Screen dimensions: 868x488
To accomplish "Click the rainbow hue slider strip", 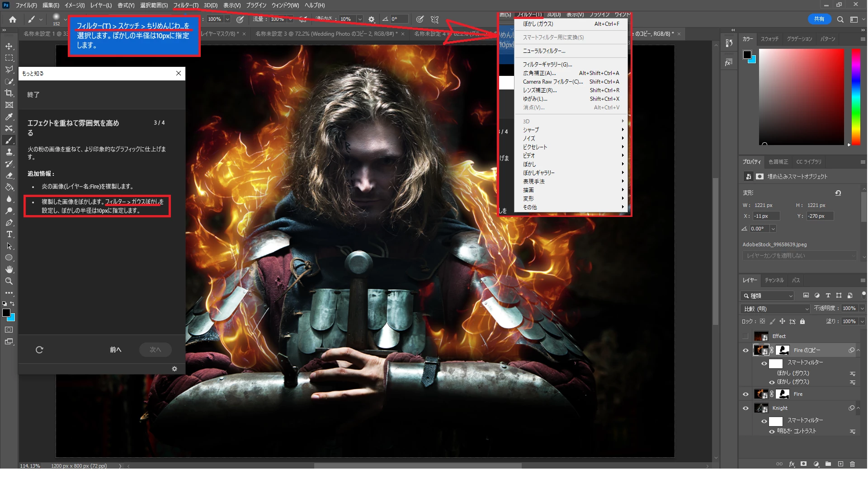I will (856, 97).
